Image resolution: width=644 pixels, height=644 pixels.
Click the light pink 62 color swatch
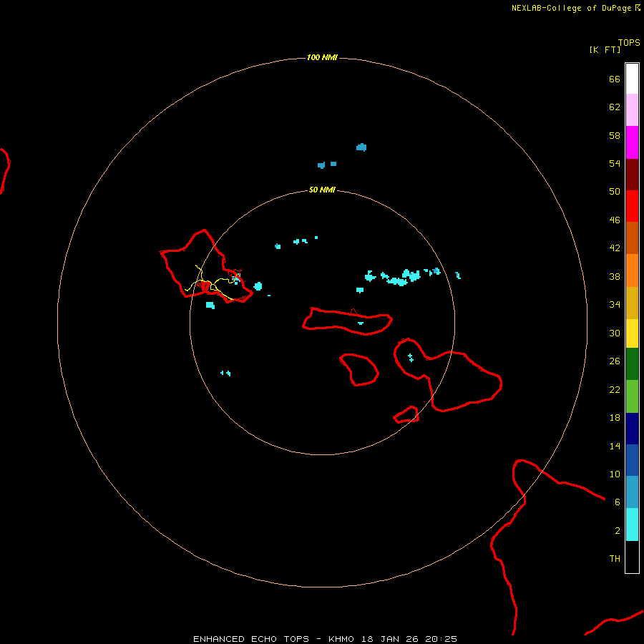tap(632, 109)
